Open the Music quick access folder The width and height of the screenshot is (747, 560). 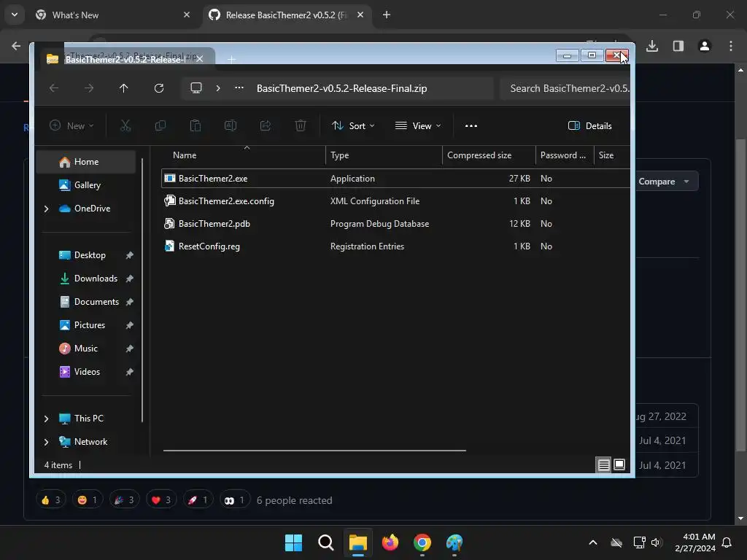tap(86, 349)
